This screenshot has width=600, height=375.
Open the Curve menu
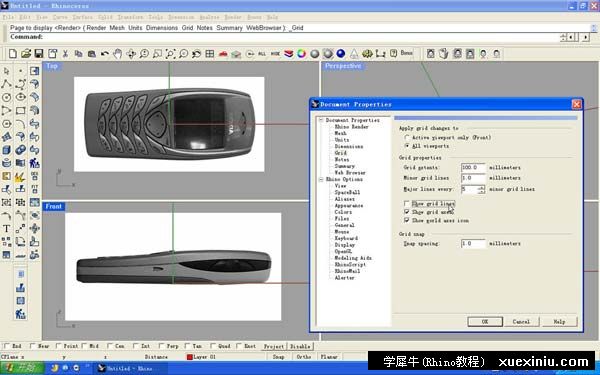coord(60,17)
